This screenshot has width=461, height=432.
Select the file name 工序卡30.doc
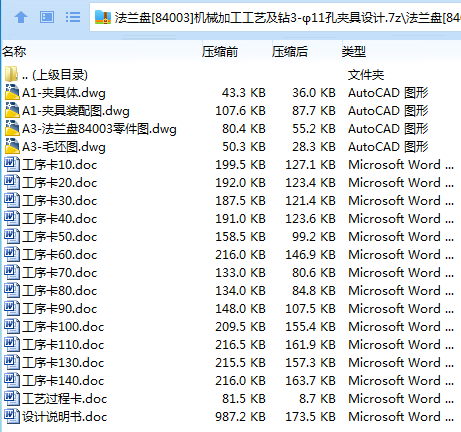pos(60,201)
